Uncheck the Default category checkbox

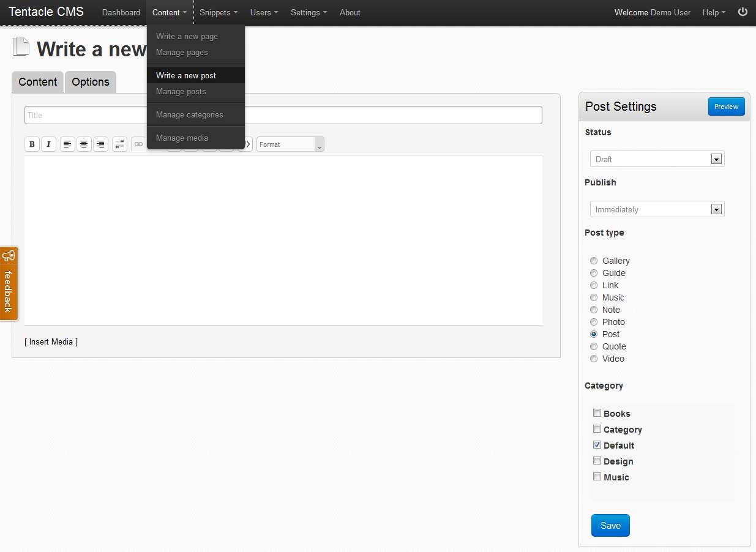[x=597, y=445]
